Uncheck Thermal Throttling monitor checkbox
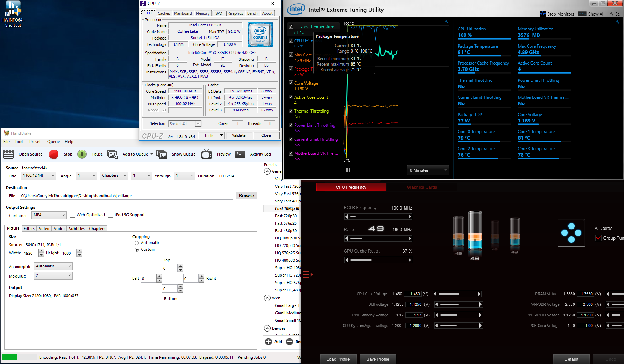This screenshot has height=364, width=624. point(291,111)
